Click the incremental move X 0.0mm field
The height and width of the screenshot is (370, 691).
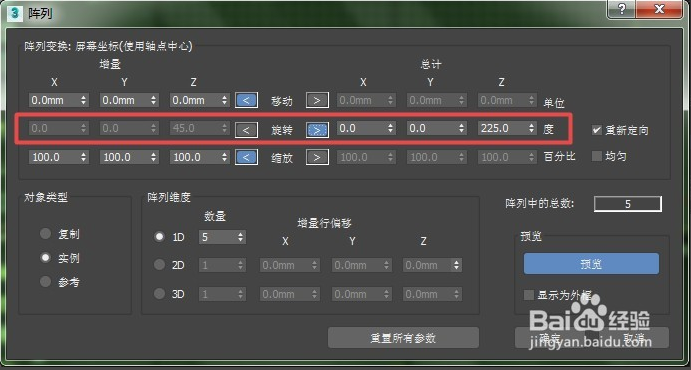(59, 100)
